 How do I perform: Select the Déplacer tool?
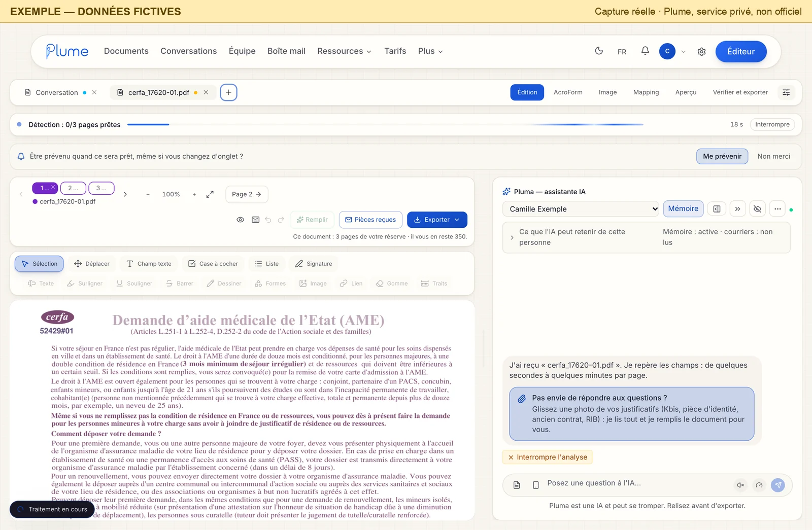pyautogui.click(x=92, y=264)
